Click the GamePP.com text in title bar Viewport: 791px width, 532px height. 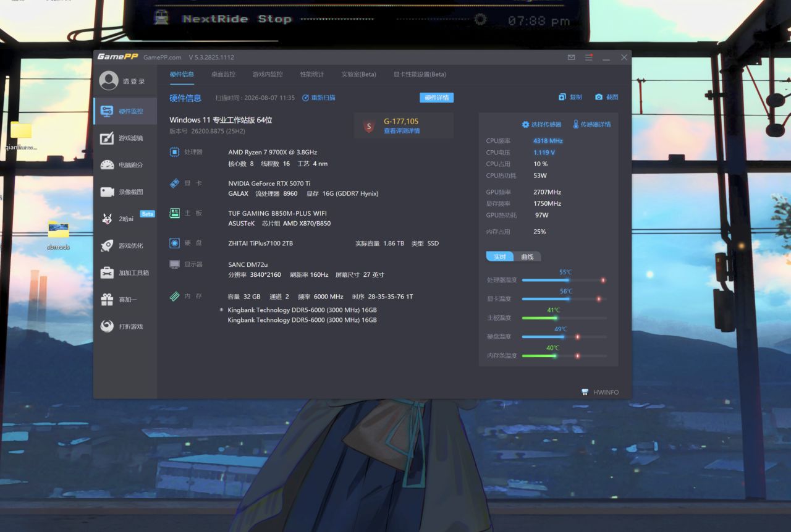(163, 57)
